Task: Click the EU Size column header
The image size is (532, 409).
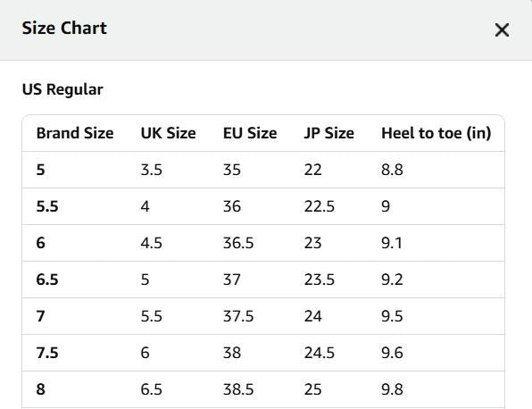Action: [x=250, y=133]
